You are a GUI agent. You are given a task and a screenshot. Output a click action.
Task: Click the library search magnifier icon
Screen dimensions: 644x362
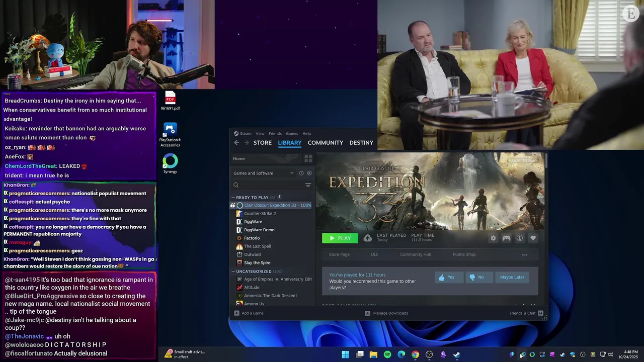tap(236, 185)
